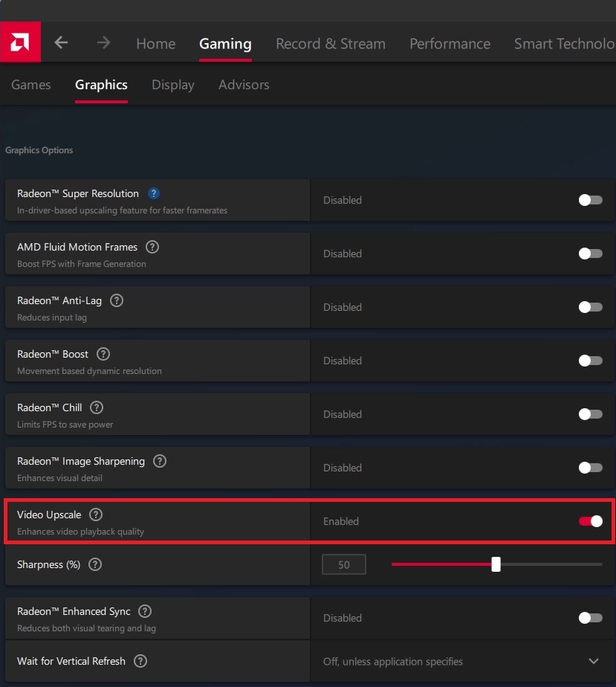The width and height of the screenshot is (616, 687).
Task: Open help for Wait for Vertical Refresh
Action: 140,661
